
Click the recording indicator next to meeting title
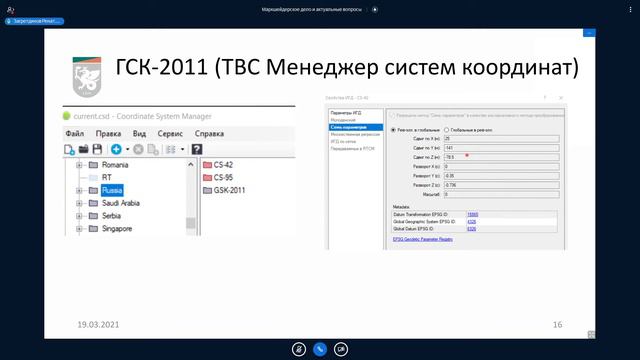[375, 9]
